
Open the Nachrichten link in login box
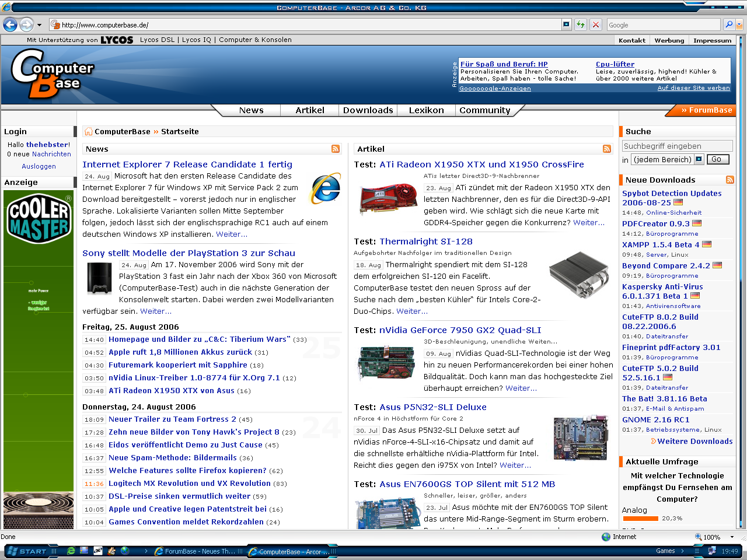click(x=51, y=154)
